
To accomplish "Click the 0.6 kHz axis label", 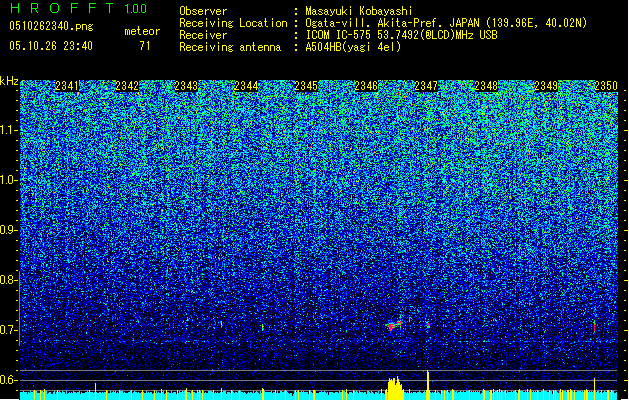I will [x=9, y=380].
